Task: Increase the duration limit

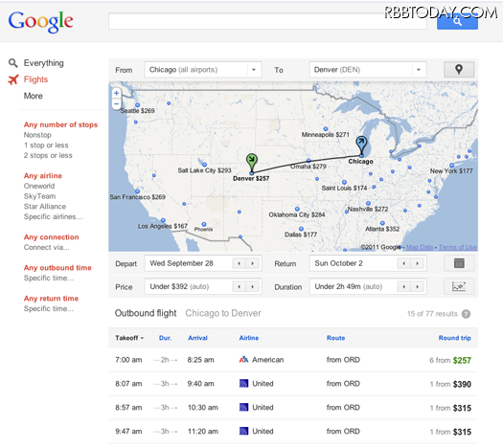Action: pos(418,286)
